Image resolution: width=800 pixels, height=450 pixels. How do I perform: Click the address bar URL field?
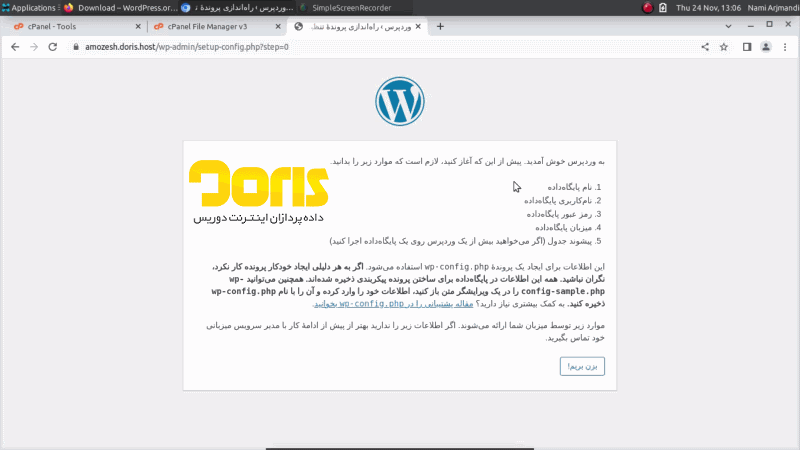pos(383,47)
